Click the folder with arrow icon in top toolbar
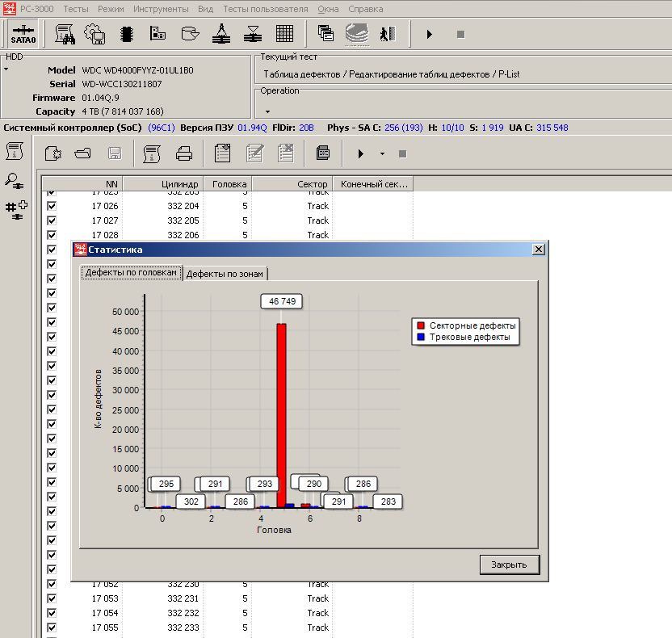This screenshot has height=638, width=672. pyautogui.click(x=190, y=33)
